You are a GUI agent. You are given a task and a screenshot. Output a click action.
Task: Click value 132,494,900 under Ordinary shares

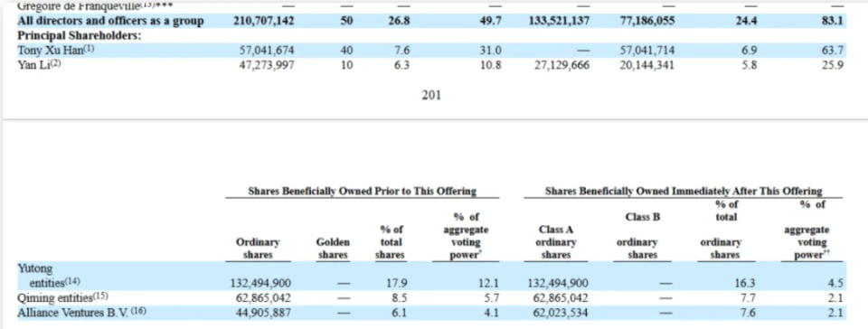click(x=260, y=284)
